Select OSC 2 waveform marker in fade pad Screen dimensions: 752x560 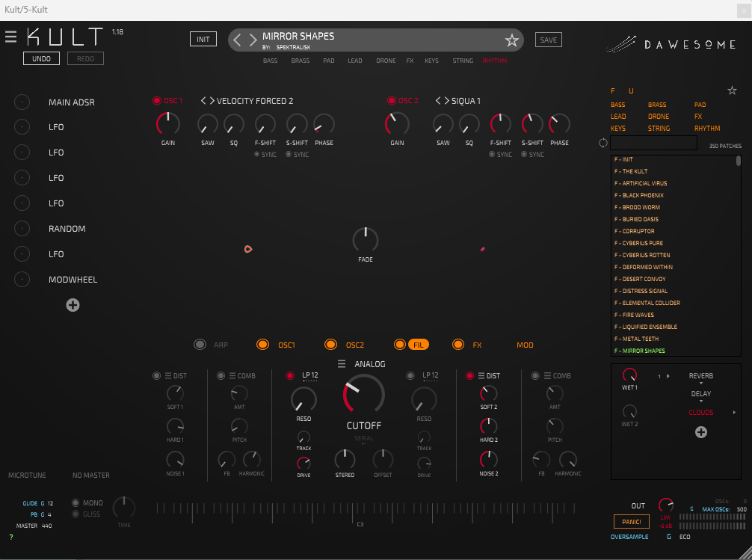click(x=482, y=249)
